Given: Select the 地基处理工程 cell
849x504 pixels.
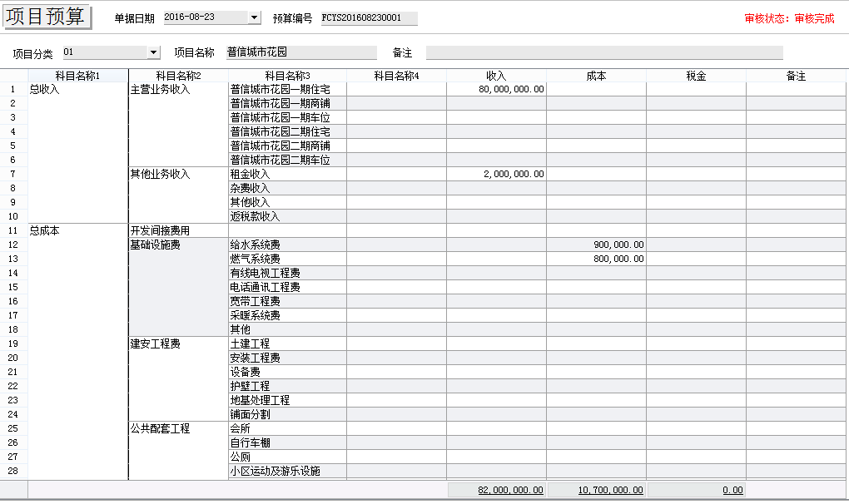Looking at the screenshot, I should pos(287,400).
